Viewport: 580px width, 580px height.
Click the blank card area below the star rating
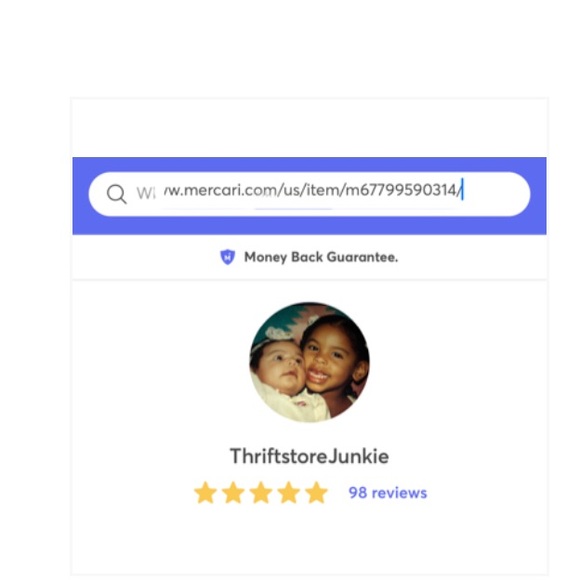pyautogui.click(x=309, y=540)
